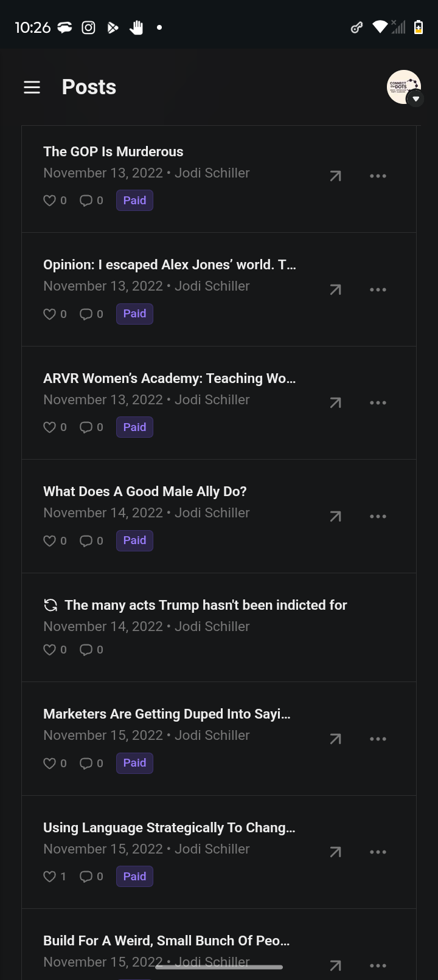
Task: Click the Paid badge on Good Male Ally post
Action: tap(134, 540)
